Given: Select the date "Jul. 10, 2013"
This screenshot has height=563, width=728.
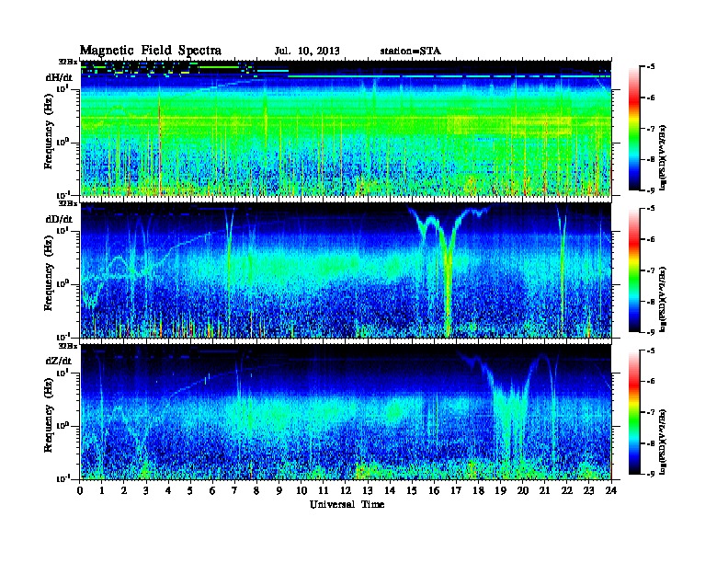Looking at the screenshot, I should tap(307, 52).
